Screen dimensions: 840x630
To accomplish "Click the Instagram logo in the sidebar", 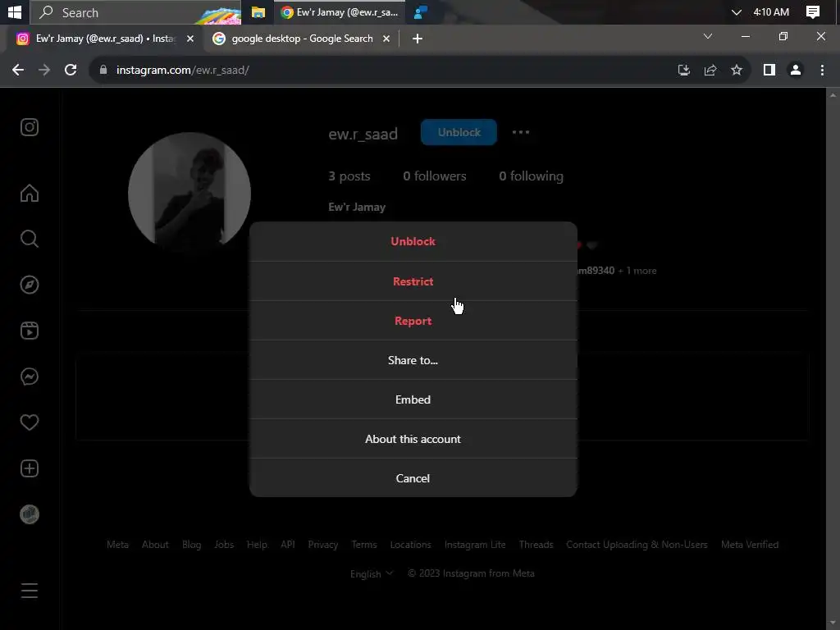I will [30, 127].
